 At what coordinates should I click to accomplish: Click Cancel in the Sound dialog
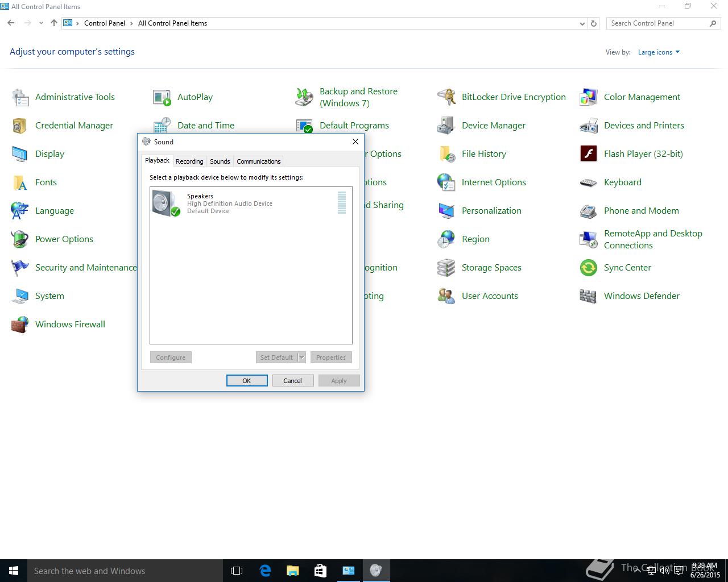pyautogui.click(x=293, y=381)
